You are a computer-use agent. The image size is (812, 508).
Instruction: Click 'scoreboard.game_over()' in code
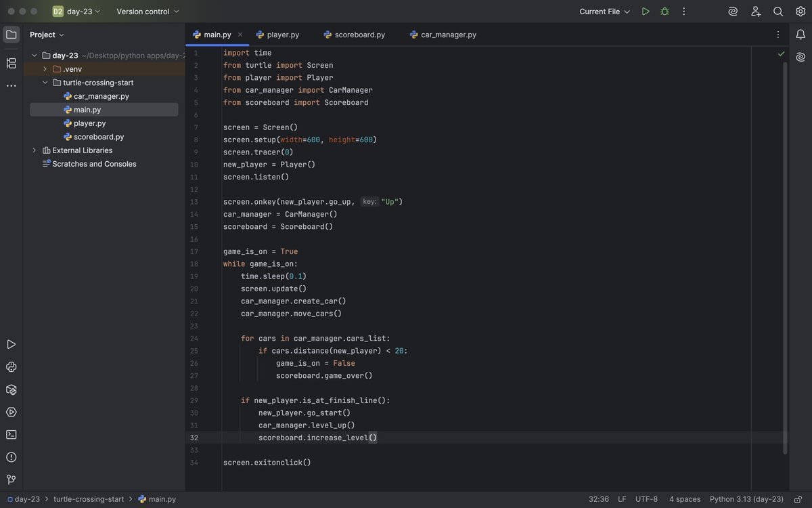[x=324, y=375]
